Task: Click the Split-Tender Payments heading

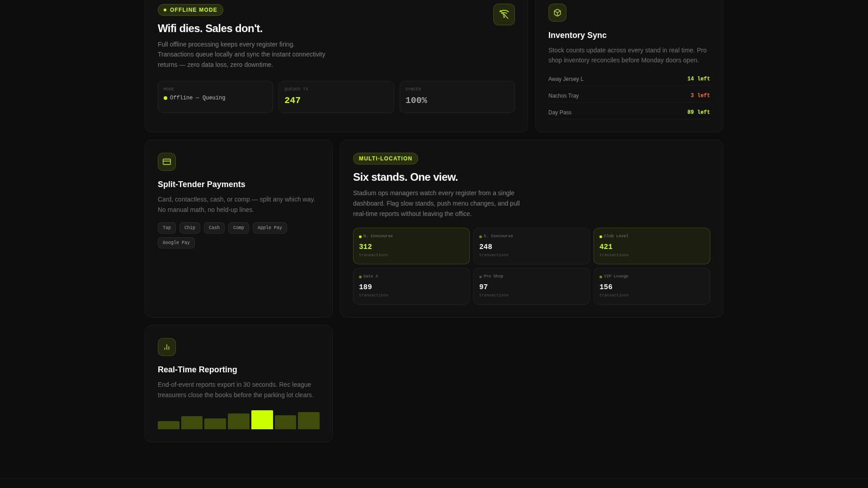Action: (202, 184)
